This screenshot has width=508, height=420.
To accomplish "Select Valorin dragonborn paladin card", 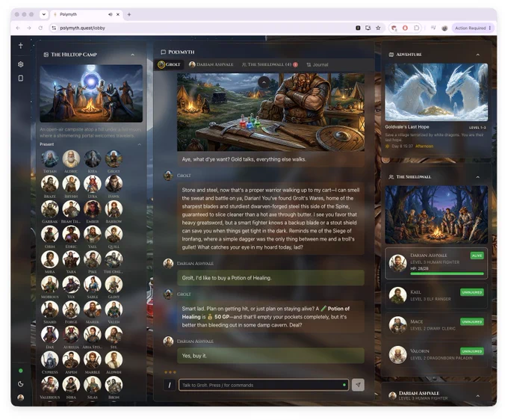I will coord(436,354).
